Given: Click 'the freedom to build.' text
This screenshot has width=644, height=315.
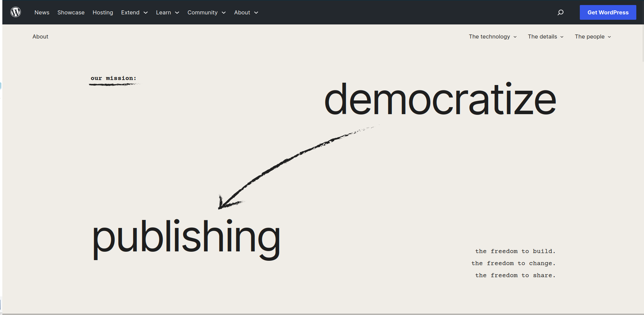Looking at the screenshot, I should coord(515,251).
